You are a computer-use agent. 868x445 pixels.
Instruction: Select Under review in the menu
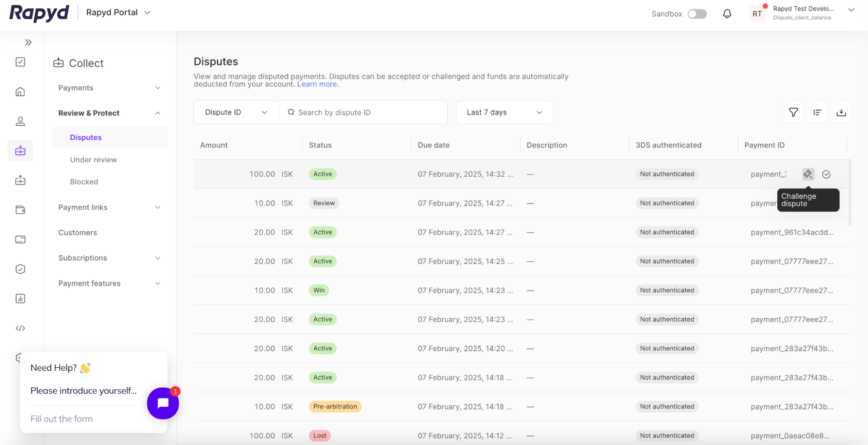pyautogui.click(x=93, y=160)
